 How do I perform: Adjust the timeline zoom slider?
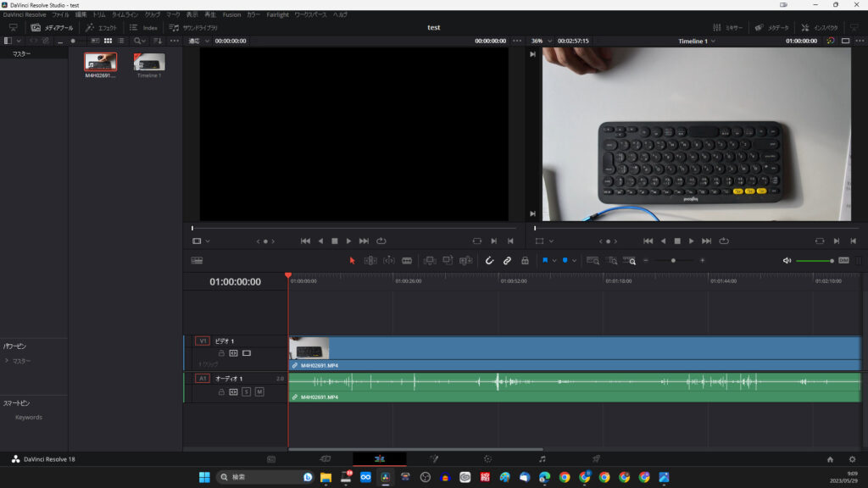pyautogui.click(x=674, y=261)
